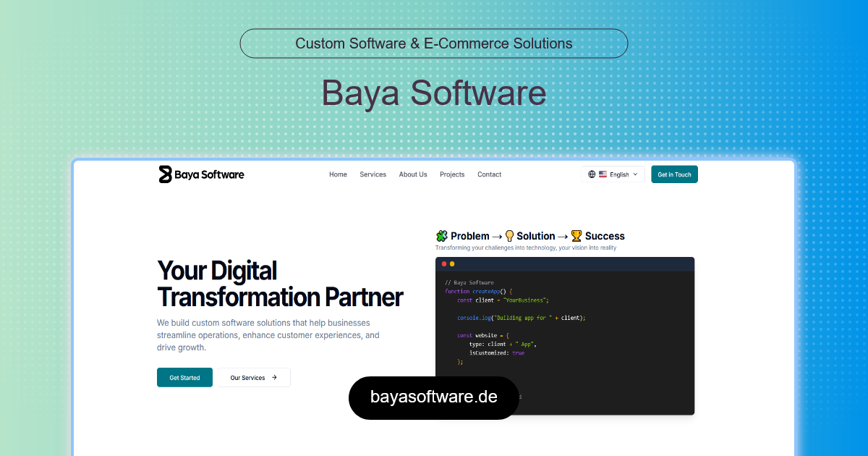Click the light bulb Solution emoji

coord(509,236)
